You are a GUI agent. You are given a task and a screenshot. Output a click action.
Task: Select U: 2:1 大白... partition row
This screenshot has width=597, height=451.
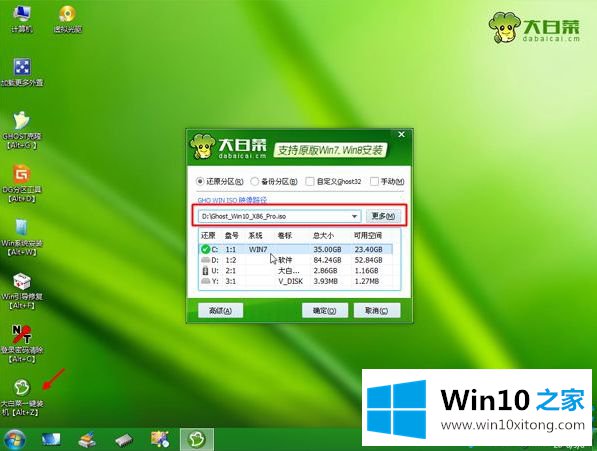pos(296,271)
